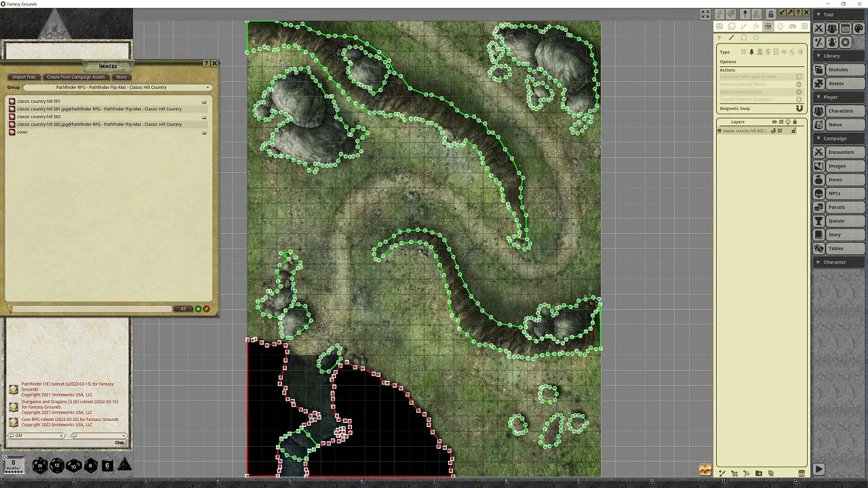Roll the d4 pyramid die
The height and width of the screenshot is (488, 868).
pos(124,465)
